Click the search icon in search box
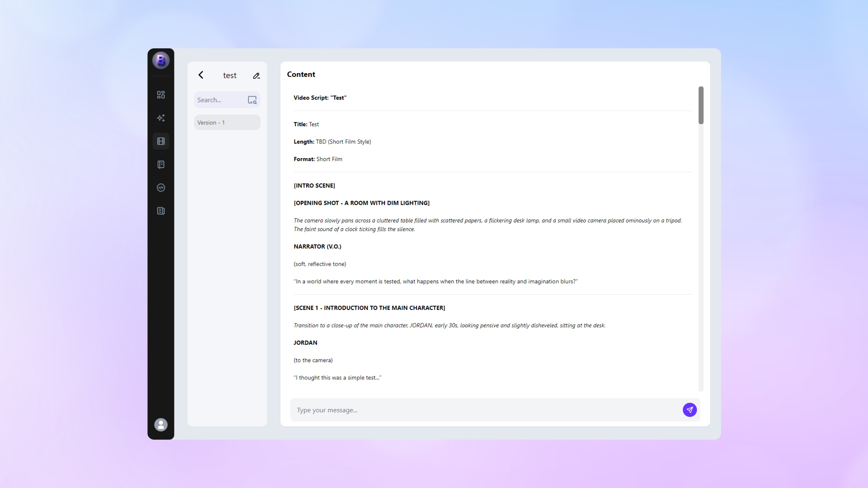Viewport: 868px width, 488px height. pyautogui.click(x=252, y=100)
